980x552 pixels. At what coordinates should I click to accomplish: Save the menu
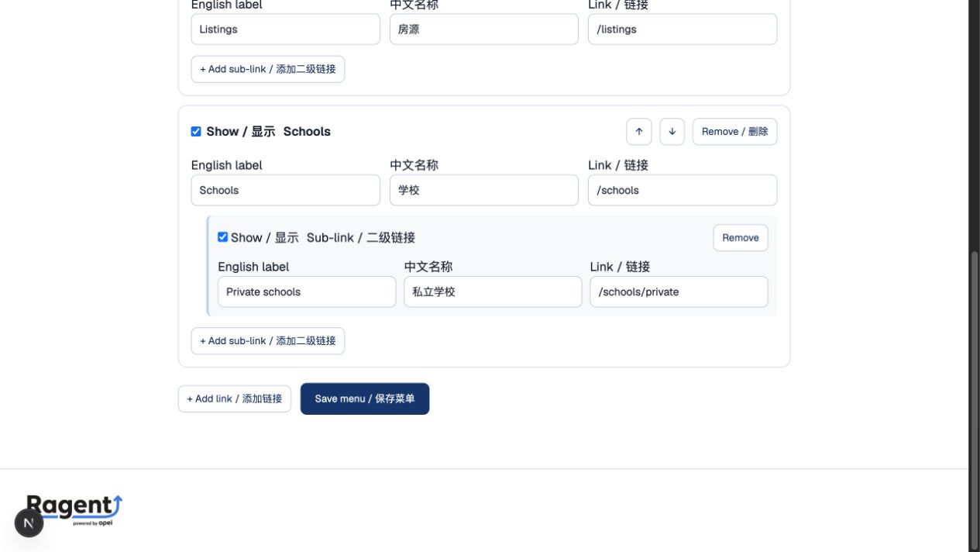pos(365,398)
